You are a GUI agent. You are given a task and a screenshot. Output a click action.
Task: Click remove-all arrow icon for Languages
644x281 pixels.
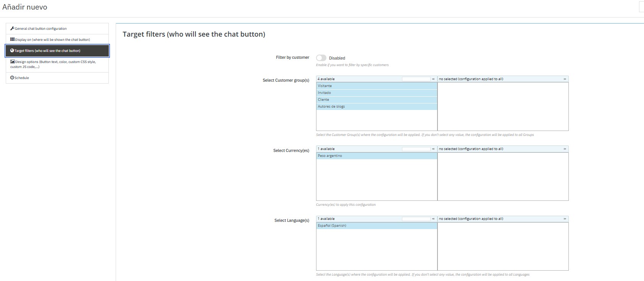(565, 219)
